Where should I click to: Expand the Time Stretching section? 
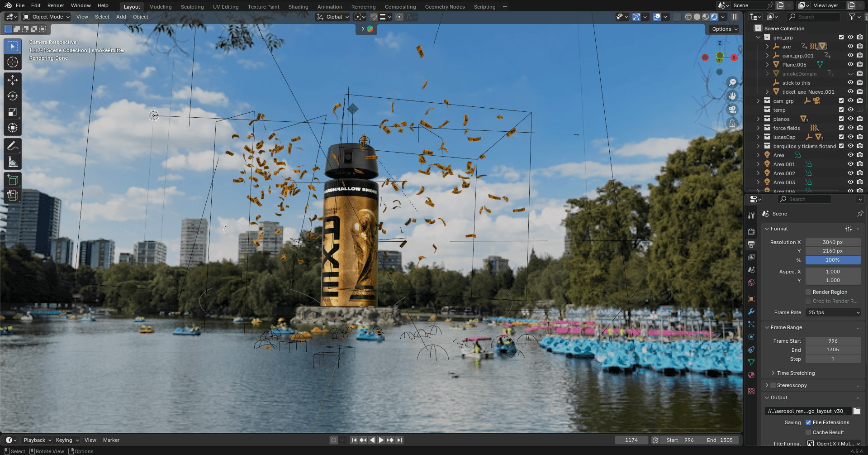796,373
